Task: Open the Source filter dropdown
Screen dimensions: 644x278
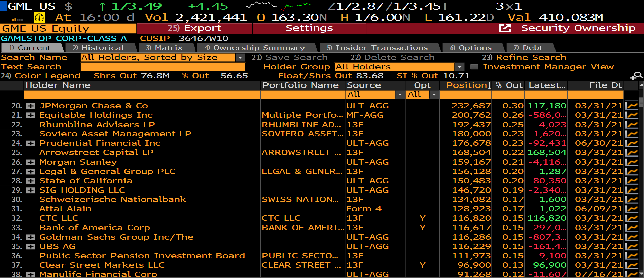Action: pos(400,95)
